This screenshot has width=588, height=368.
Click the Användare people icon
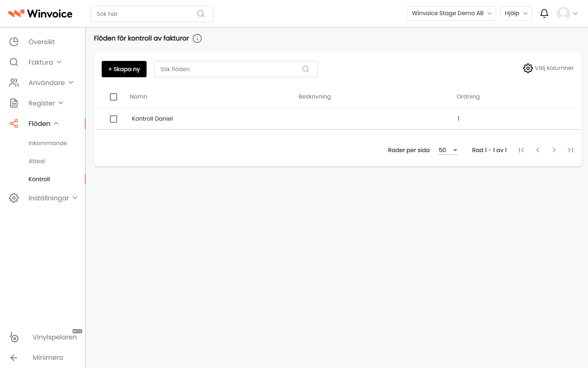[14, 83]
